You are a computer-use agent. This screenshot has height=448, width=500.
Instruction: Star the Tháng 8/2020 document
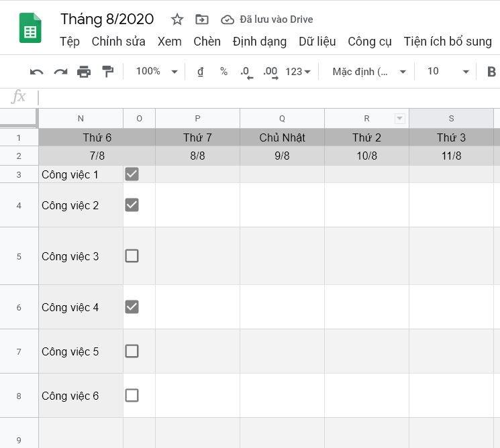(177, 19)
